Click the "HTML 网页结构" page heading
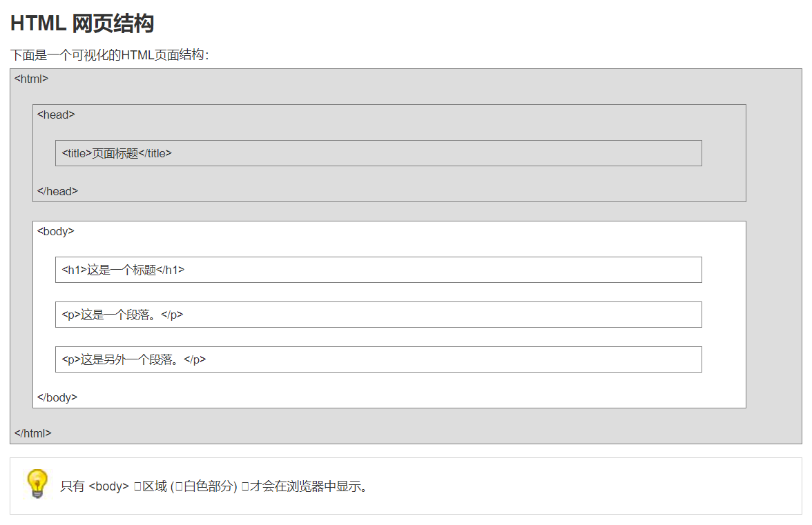The image size is (812, 525). click(81, 24)
